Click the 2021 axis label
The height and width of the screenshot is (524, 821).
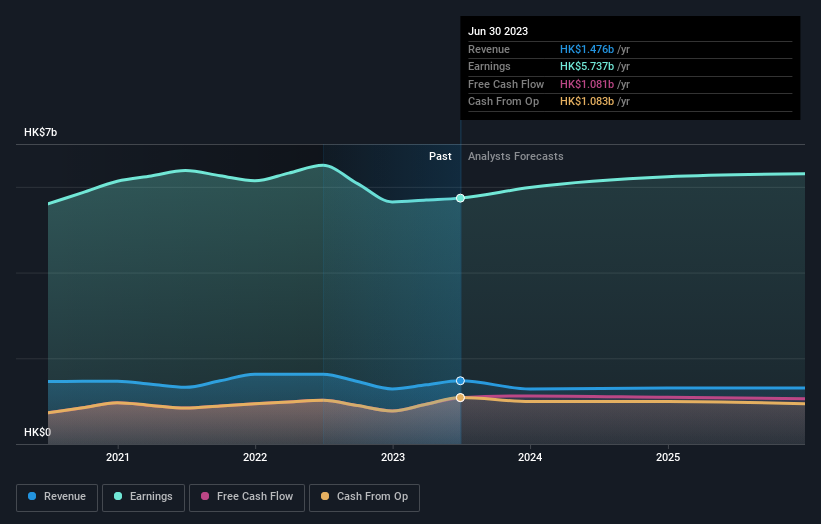point(118,458)
